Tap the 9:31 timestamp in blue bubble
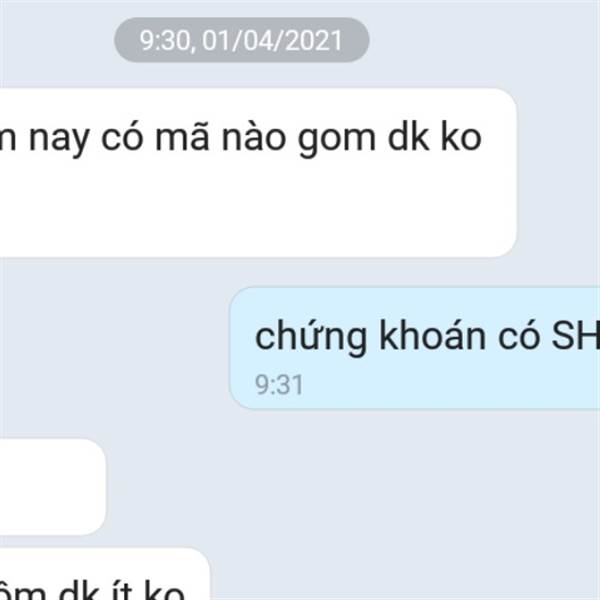600x600 pixels. point(279,385)
